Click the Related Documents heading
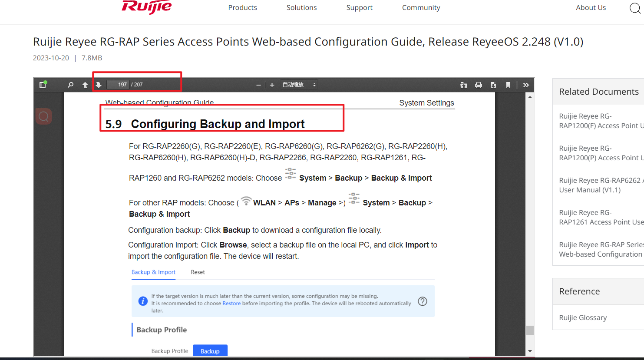 599,92
